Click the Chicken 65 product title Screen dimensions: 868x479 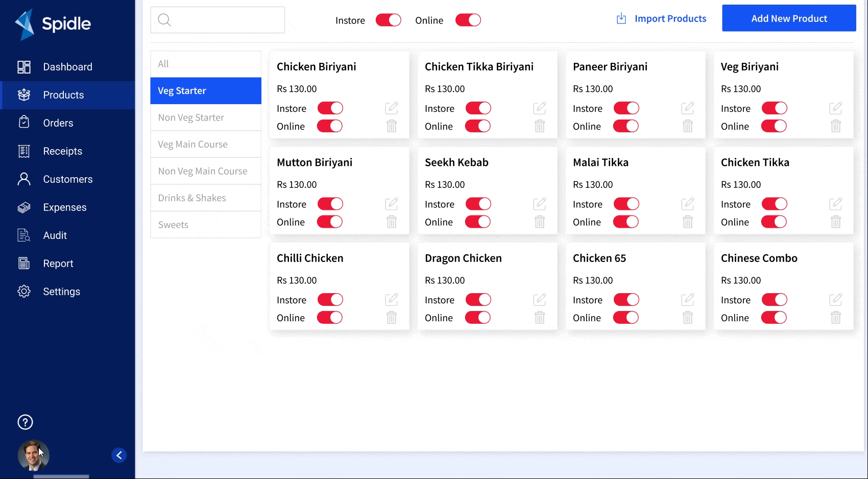click(599, 258)
